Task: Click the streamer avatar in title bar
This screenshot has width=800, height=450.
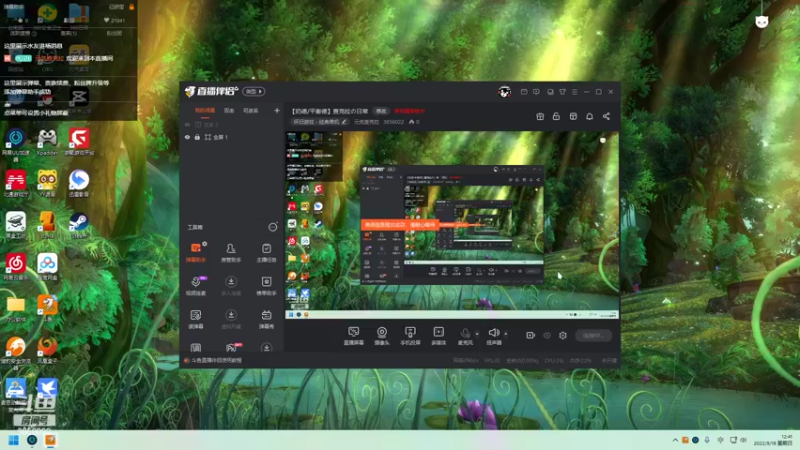Action: tap(505, 92)
